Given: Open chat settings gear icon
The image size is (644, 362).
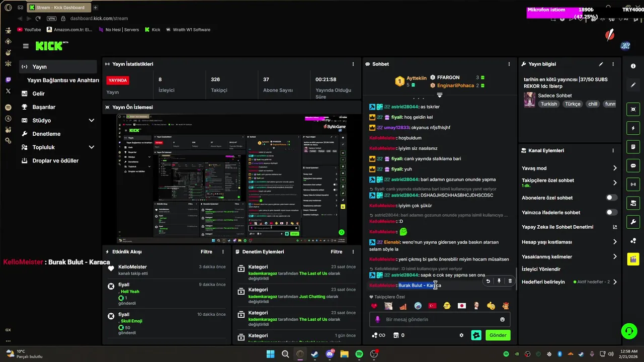Looking at the screenshot, I should (461, 335).
